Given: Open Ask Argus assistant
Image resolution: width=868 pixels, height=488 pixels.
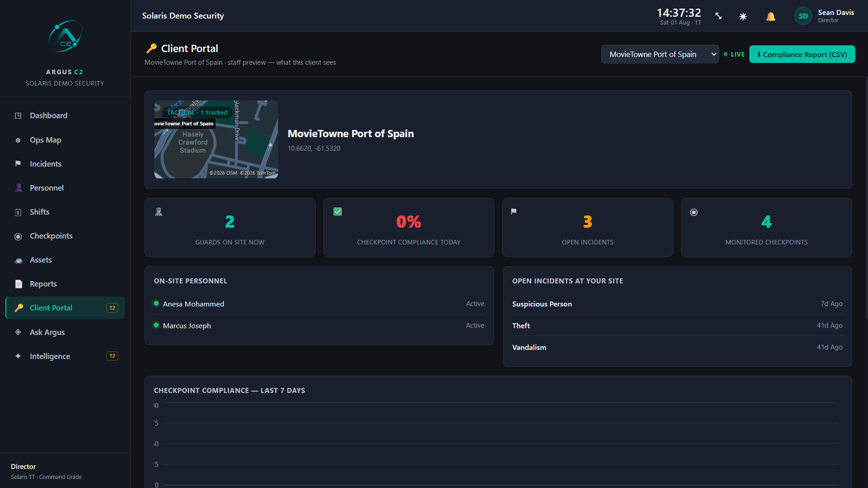Looking at the screenshot, I should pyautogui.click(x=65, y=332).
